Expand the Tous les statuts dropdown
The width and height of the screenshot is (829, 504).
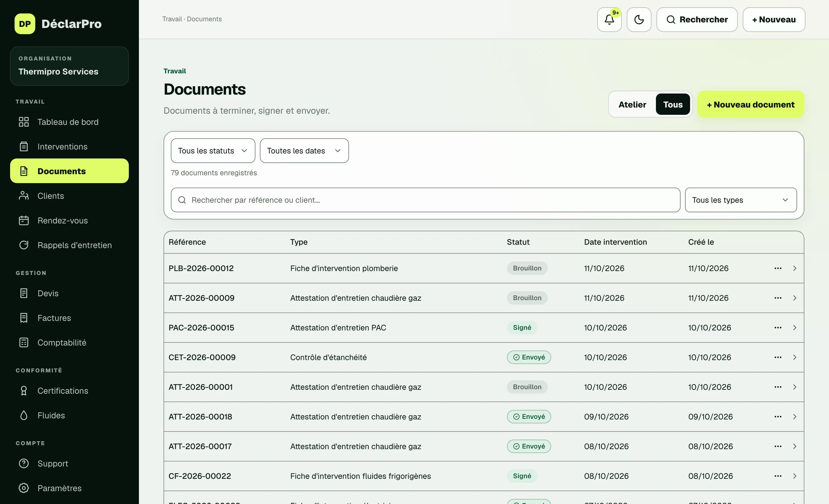click(x=213, y=151)
